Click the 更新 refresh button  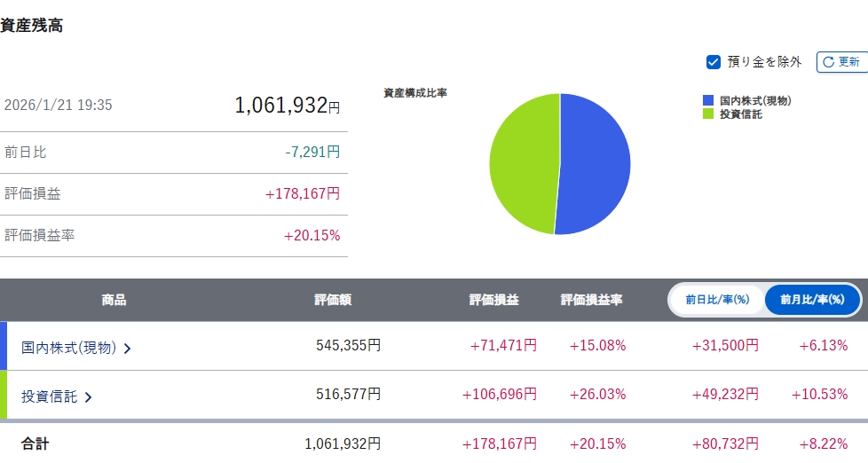(x=841, y=62)
